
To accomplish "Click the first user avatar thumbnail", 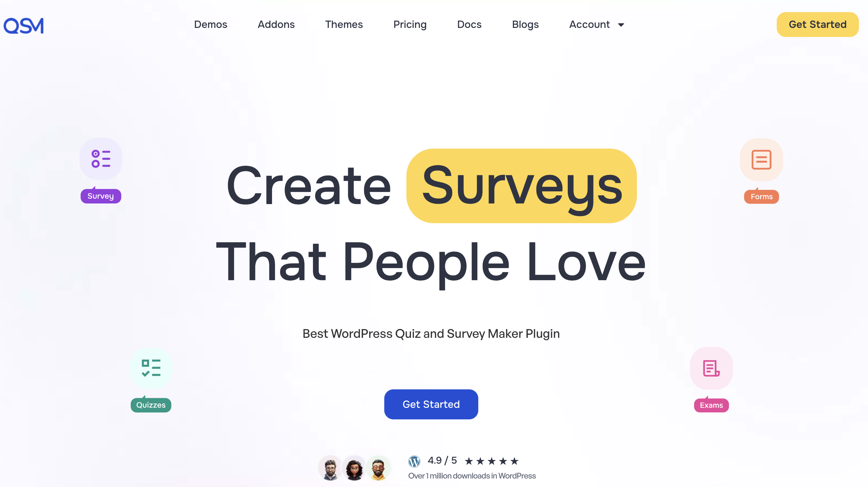I will (x=331, y=468).
